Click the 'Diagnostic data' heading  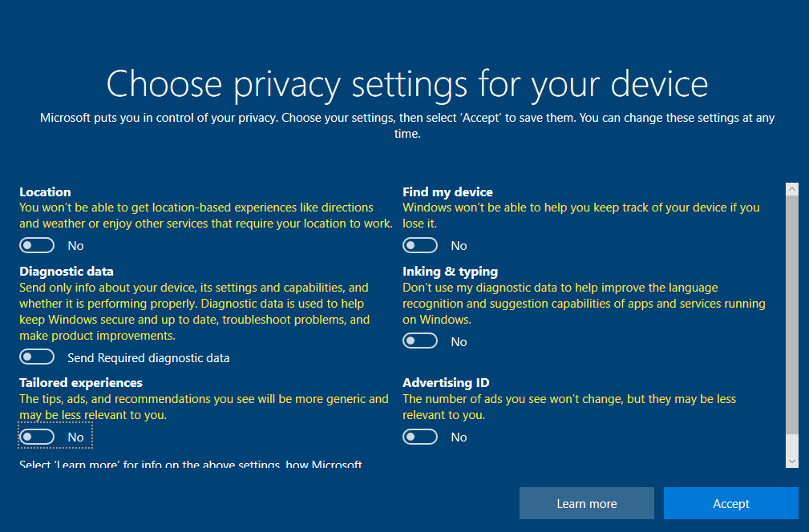(66, 271)
